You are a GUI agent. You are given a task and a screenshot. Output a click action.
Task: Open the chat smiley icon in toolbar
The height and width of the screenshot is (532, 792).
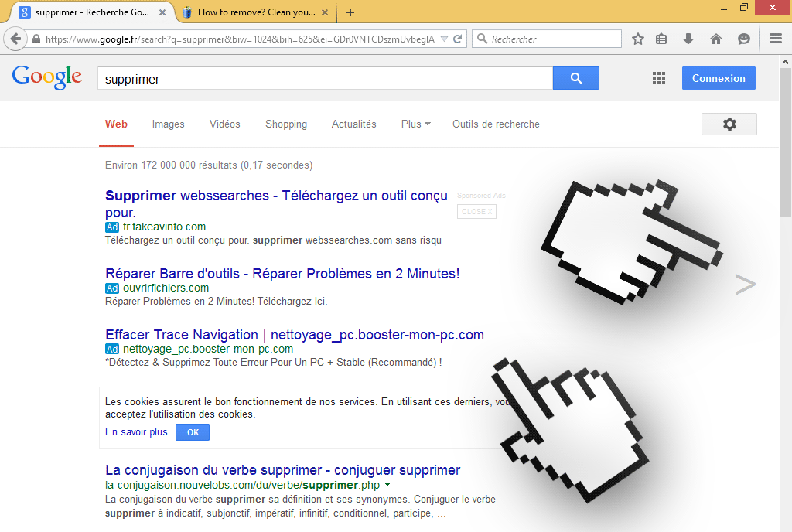[743, 39]
